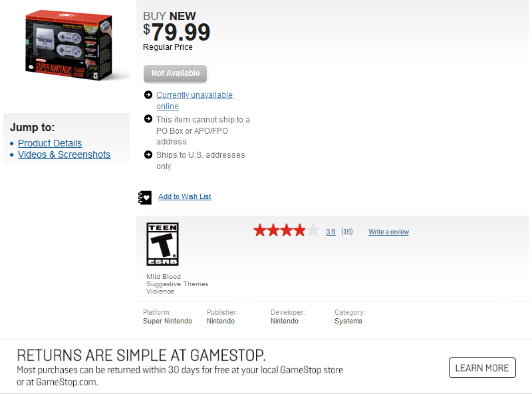Click the first red rating star
This screenshot has width=532, height=396.
tap(260, 231)
